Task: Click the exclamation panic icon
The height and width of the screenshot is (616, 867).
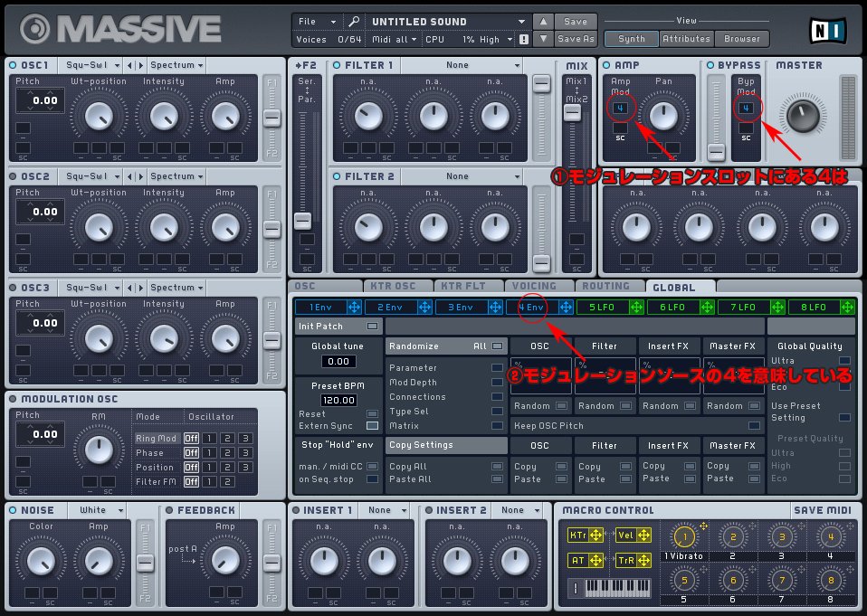Action: (524, 39)
